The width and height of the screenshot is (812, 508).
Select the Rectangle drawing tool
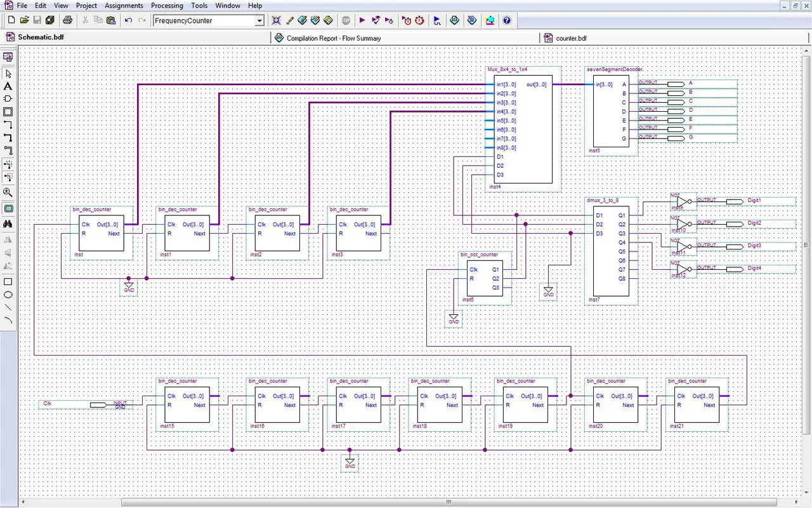point(8,280)
